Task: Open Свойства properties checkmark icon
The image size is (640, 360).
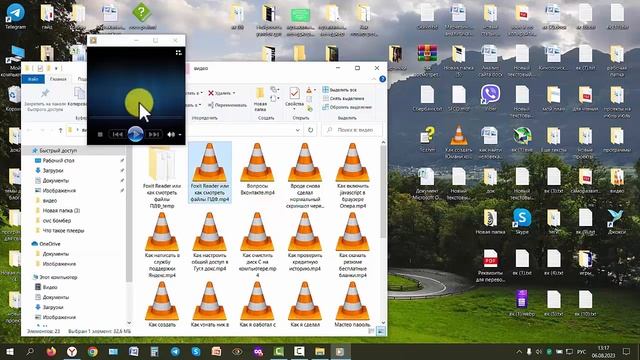Action: point(294,93)
